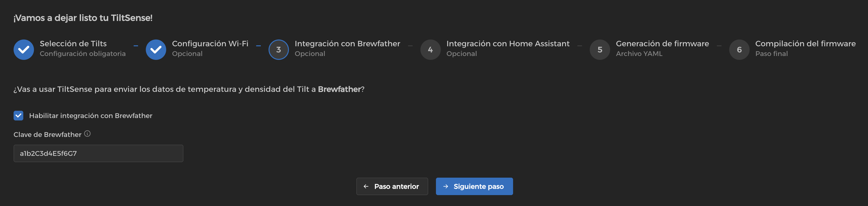Click the step 4 circle icon
Screen dimensions: 868x206
coord(430,49)
